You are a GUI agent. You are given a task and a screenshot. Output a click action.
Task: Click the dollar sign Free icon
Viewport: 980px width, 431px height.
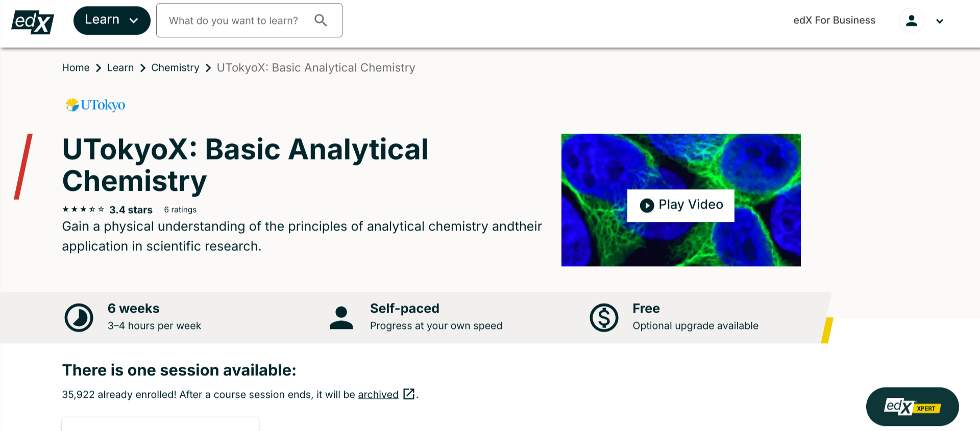(603, 317)
